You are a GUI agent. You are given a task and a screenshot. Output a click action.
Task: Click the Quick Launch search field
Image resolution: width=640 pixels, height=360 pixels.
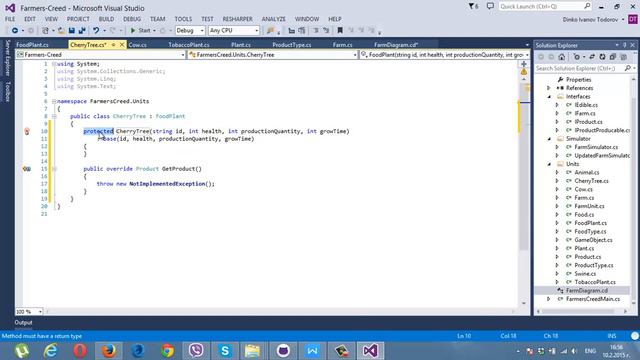coord(545,6)
